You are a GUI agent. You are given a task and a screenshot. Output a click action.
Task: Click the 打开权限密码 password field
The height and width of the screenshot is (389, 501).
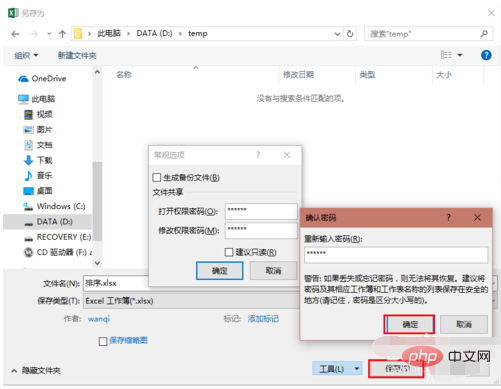261,211
